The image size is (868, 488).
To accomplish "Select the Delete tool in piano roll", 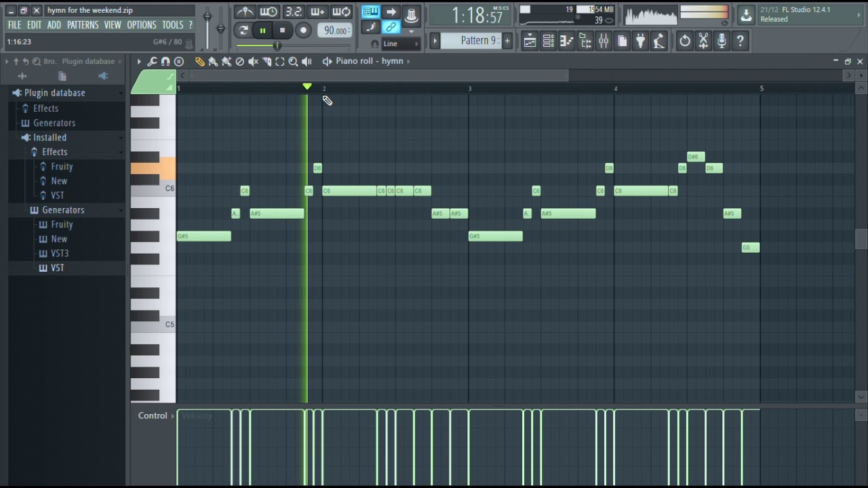I will [x=239, y=62].
